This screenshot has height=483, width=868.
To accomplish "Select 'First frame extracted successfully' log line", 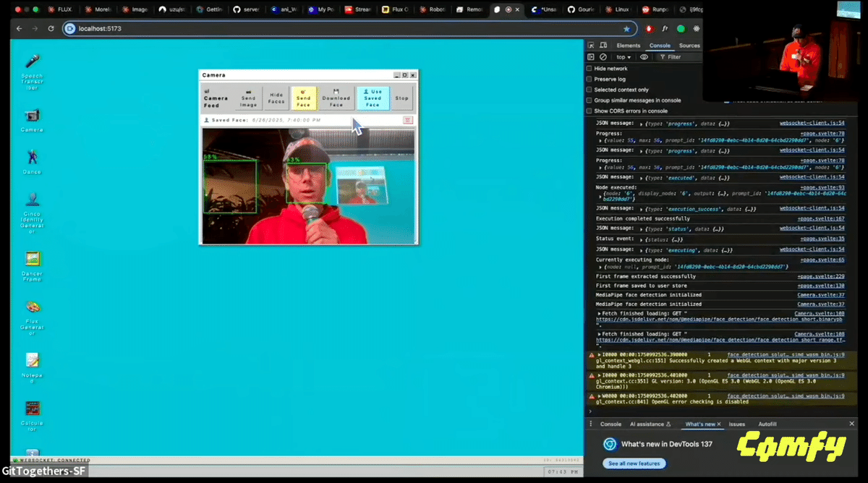I will coord(646,276).
